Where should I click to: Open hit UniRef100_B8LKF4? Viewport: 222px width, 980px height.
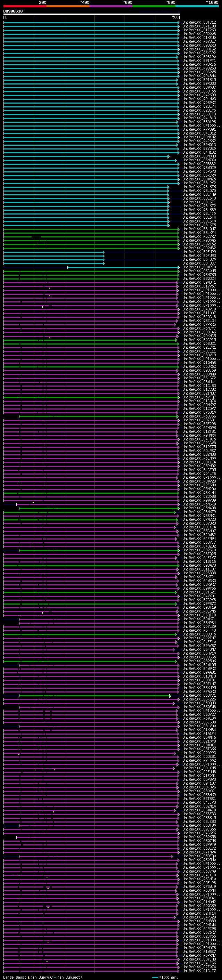199,233
